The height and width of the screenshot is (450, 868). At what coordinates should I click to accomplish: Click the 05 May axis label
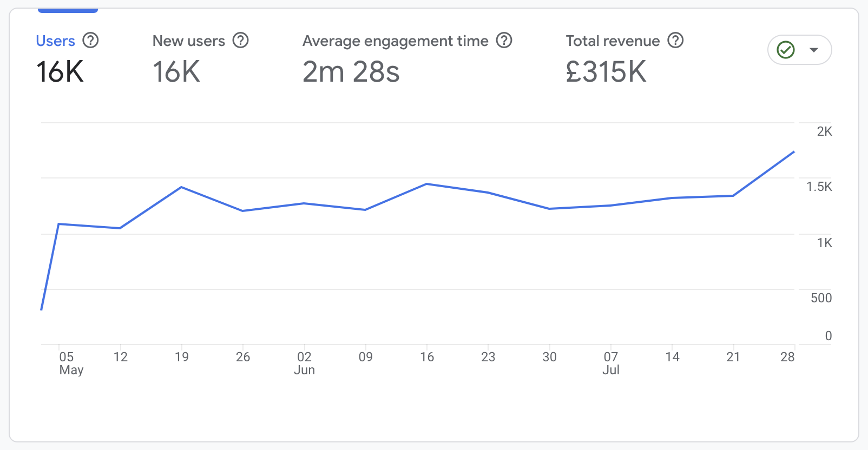71,363
